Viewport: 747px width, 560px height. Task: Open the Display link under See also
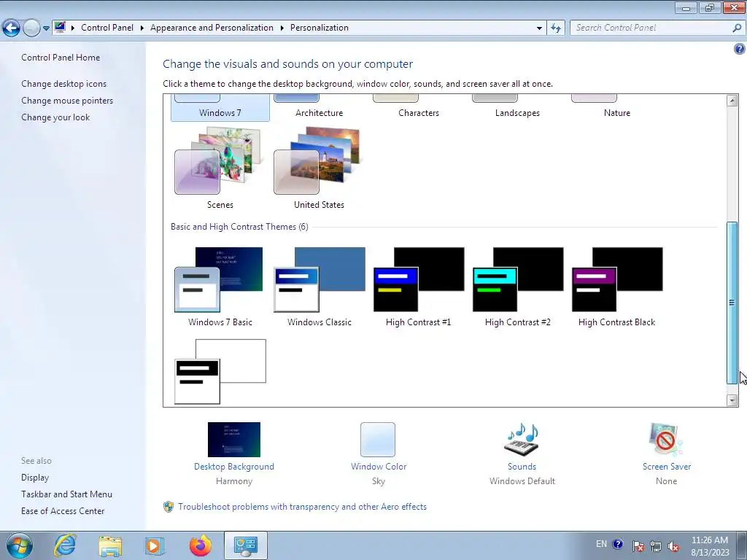point(35,478)
